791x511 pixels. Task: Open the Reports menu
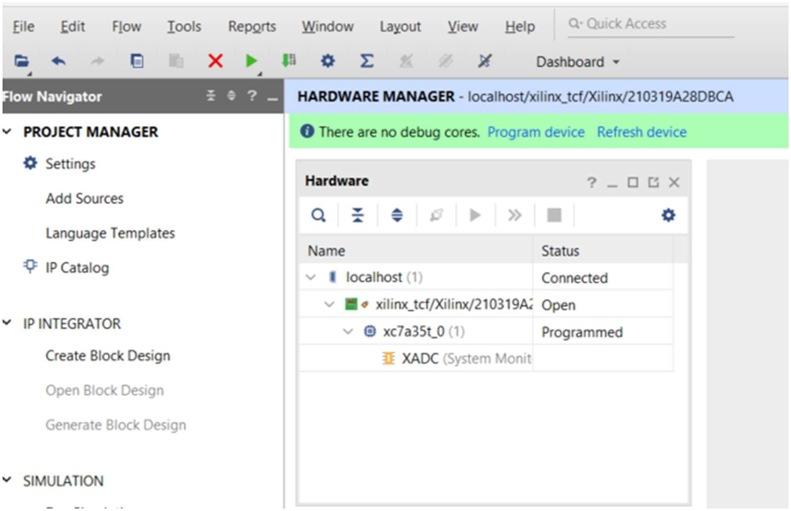[252, 27]
